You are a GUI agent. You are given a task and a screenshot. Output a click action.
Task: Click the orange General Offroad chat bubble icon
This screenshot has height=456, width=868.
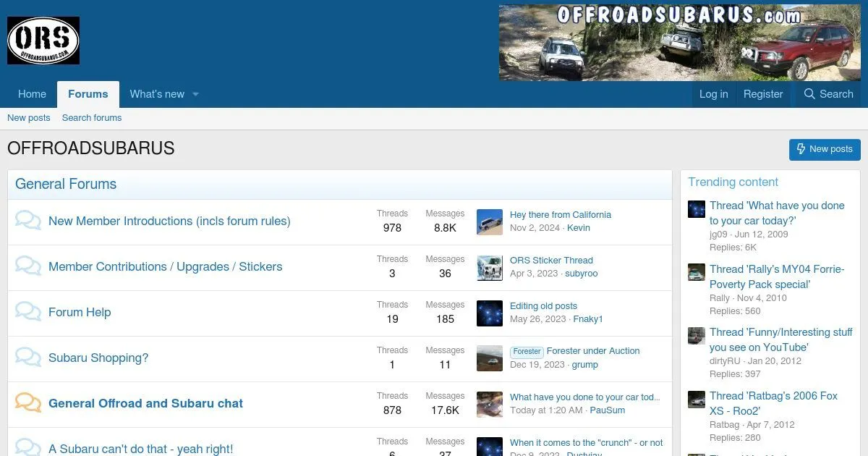pos(28,402)
